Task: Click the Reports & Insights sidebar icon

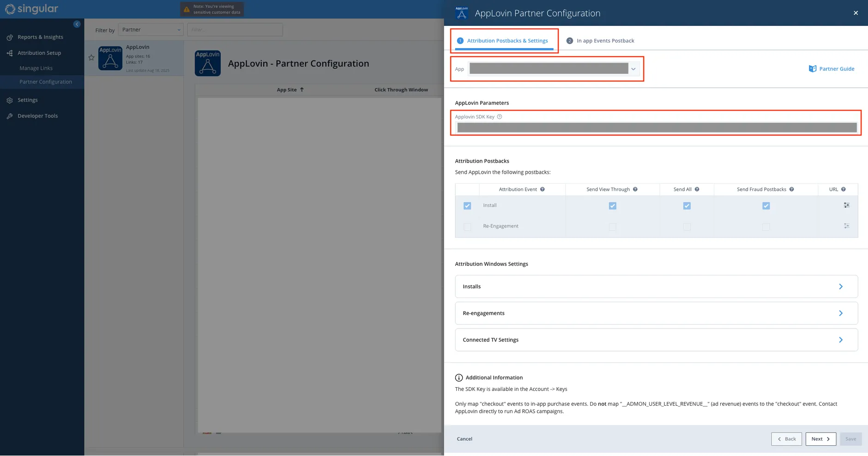Action: [x=10, y=37]
